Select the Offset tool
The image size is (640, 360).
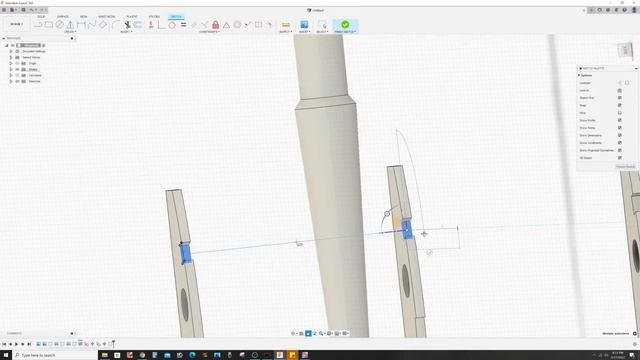138,25
